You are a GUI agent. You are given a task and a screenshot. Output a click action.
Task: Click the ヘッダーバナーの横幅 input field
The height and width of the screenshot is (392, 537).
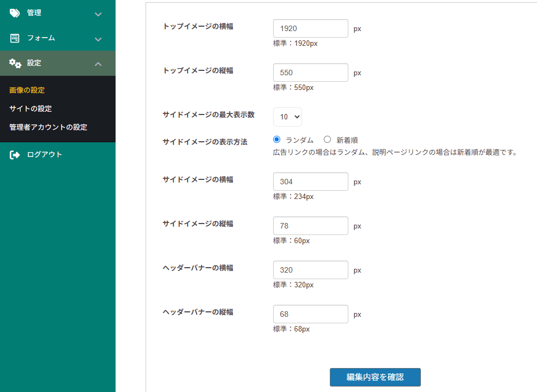pyautogui.click(x=311, y=270)
